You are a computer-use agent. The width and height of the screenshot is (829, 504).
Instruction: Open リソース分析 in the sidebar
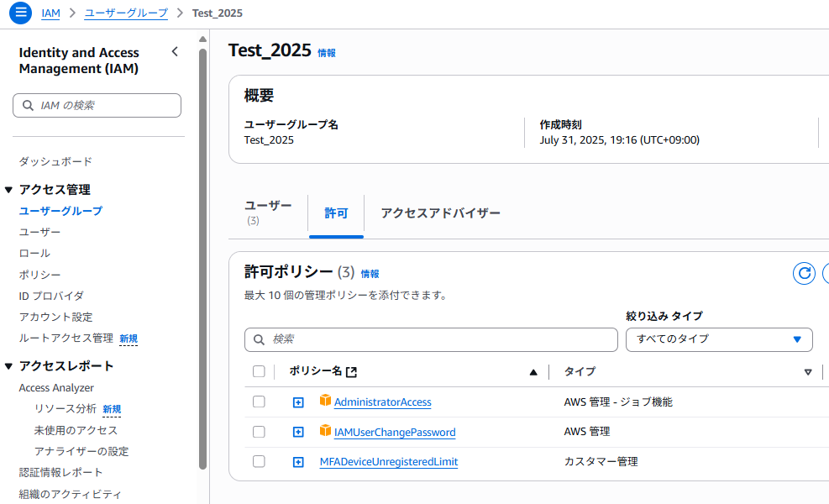pos(65,409)
